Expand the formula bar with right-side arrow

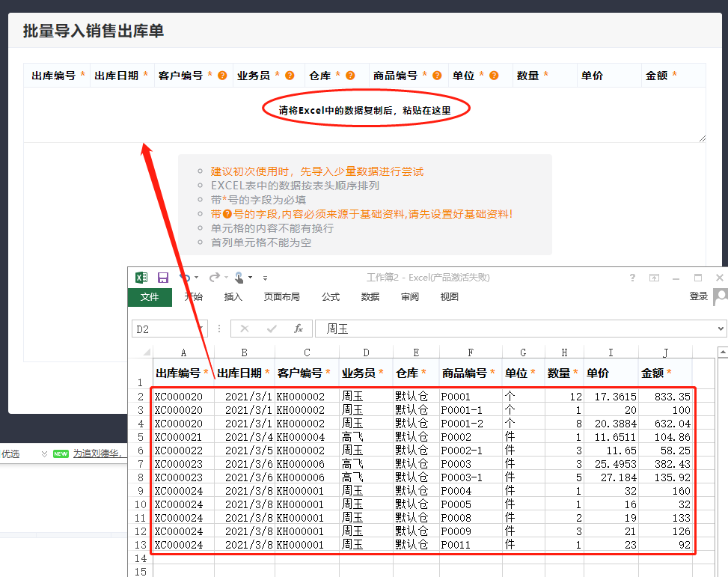pyautogui.click(x=721, y=329)
